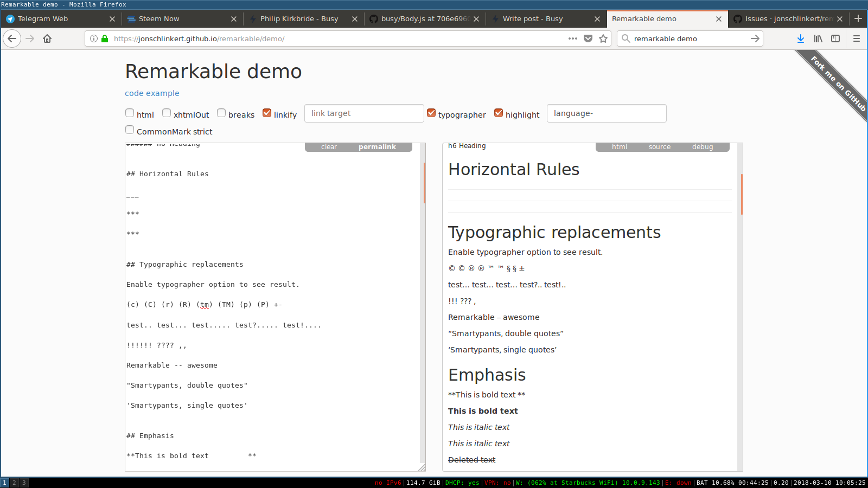The image size is (868, 488).
Task: Click the green padlock security icon
Action: [x=105, y=38]
